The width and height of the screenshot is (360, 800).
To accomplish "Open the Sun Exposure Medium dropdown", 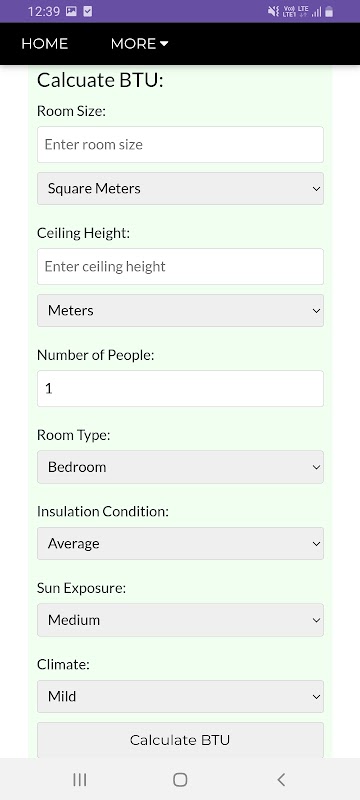I will 180,620.
